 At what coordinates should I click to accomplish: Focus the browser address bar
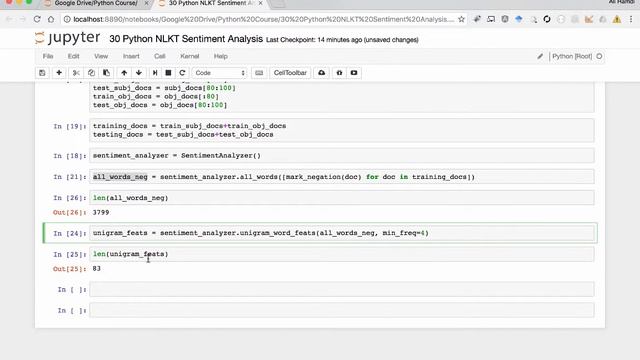263,19
